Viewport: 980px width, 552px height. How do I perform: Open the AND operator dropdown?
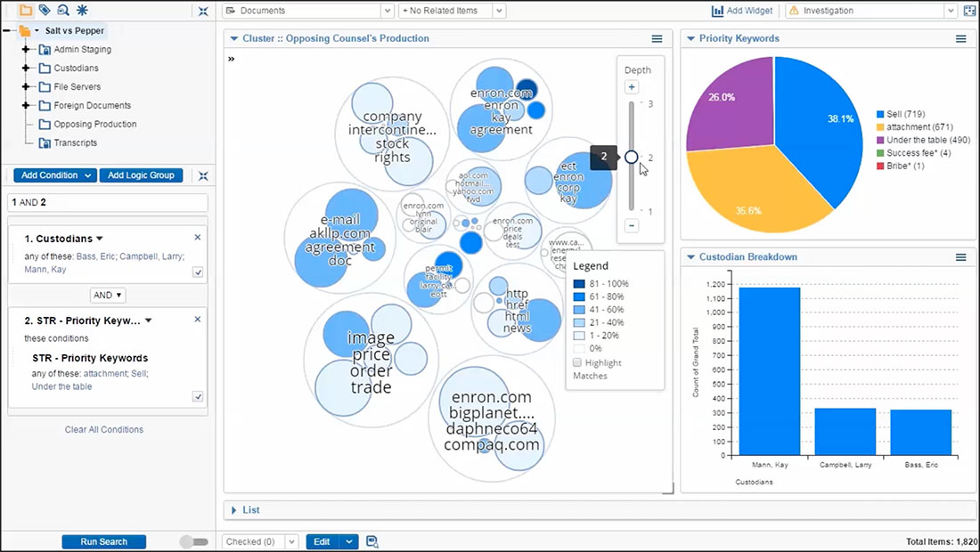108,295
